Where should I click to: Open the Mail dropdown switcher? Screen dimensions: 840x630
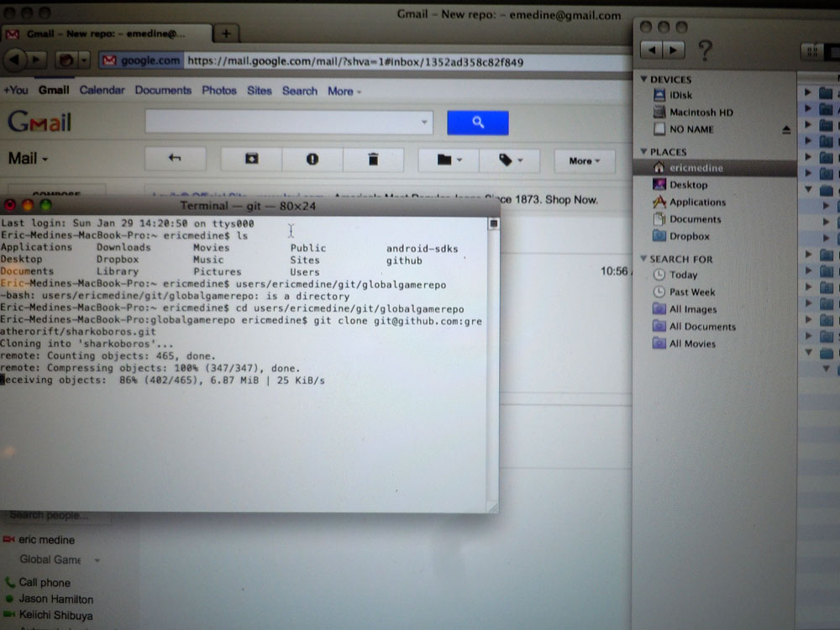coord(28,159)
